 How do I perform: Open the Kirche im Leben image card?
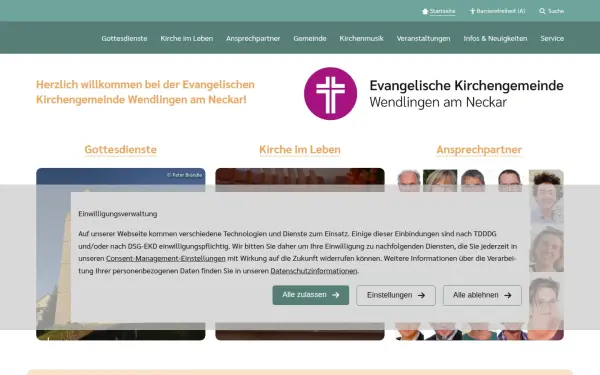click(300, 254)
